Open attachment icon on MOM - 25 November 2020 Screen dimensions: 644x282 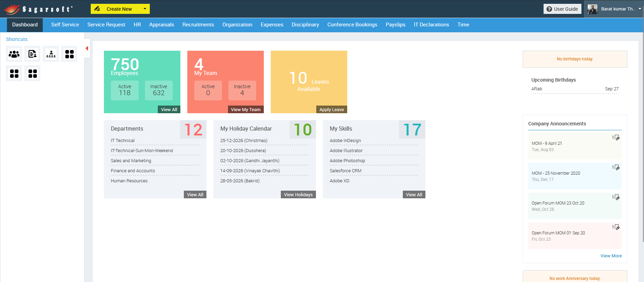pos(617,167)
